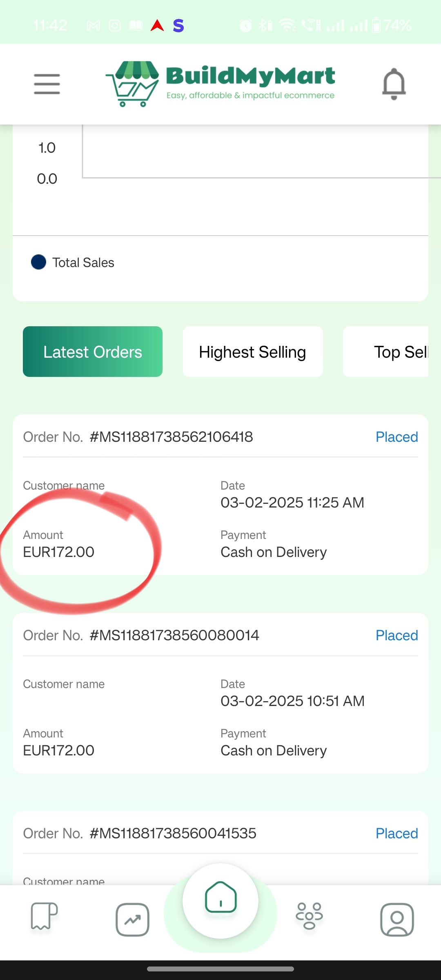Open the BuildMyMart logo

click(220, 84)
